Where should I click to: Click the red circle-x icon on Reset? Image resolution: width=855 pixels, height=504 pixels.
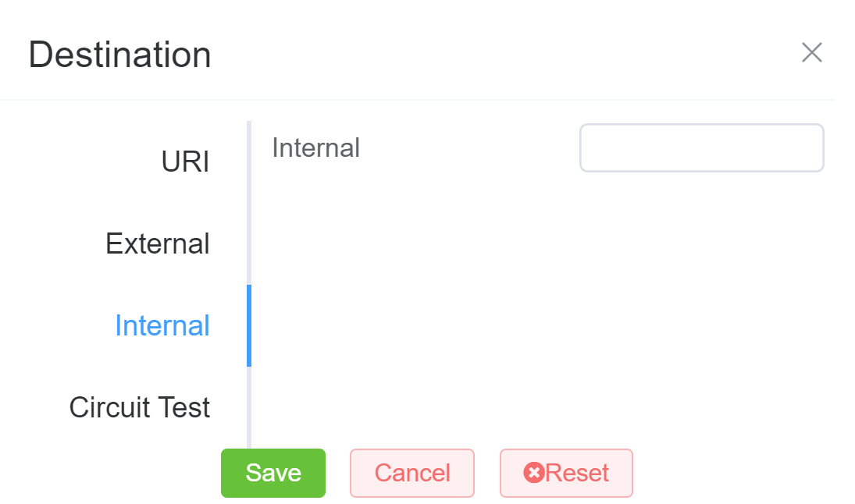[x=533, y=473]
